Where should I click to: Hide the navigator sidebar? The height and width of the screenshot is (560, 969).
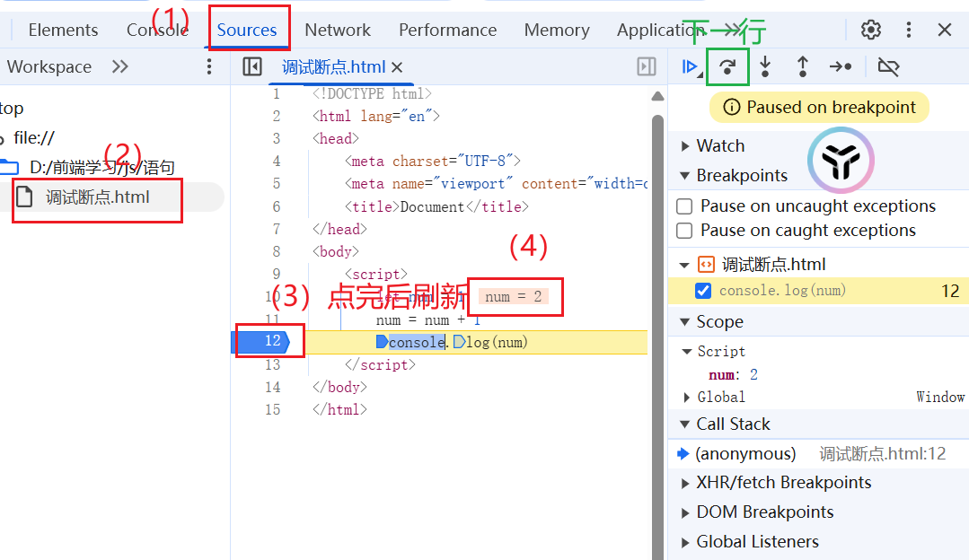click(252, 66)
